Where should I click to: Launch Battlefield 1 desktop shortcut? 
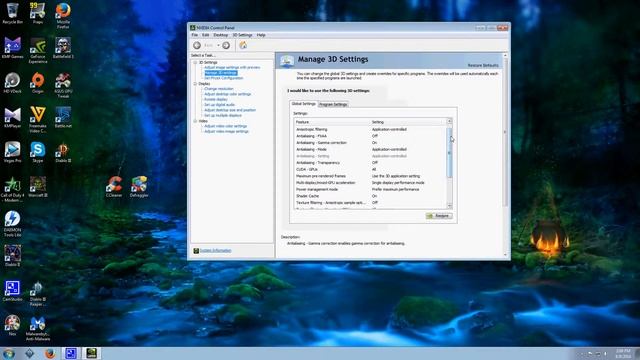(63, 48)
